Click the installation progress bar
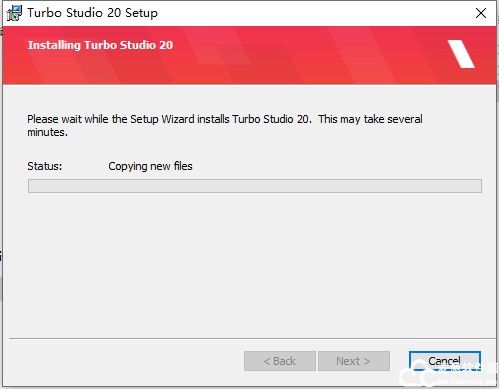Viewport: 499px width, 389px height. (x=255, y=186)
